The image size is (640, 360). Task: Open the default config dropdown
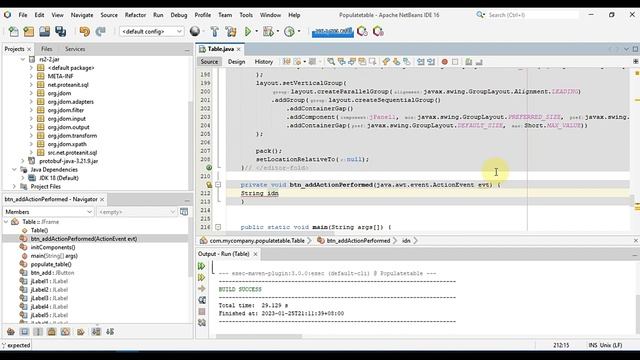pos(151,31)
